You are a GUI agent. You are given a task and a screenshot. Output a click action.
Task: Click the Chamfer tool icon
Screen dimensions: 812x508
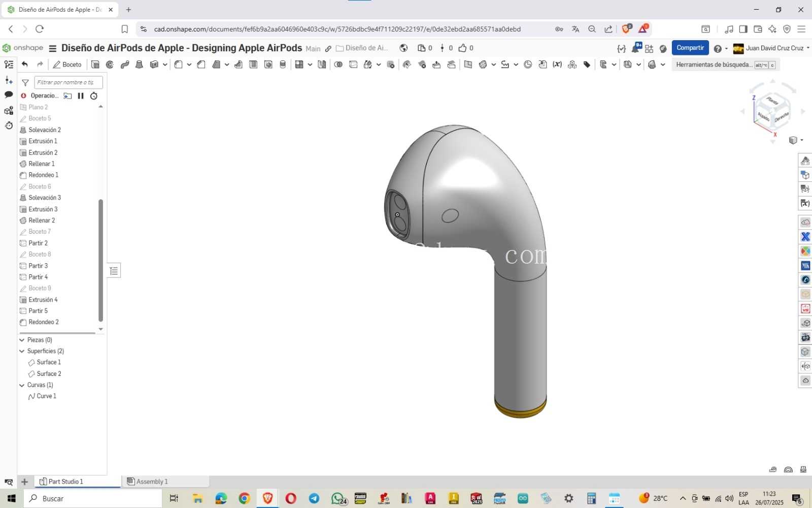[x=201, y=65]
